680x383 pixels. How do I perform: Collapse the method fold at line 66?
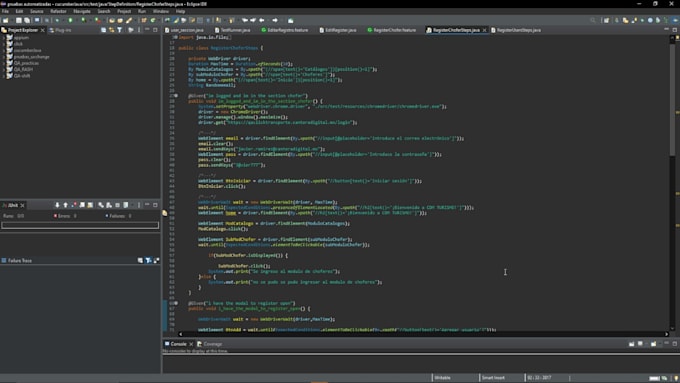176,303
